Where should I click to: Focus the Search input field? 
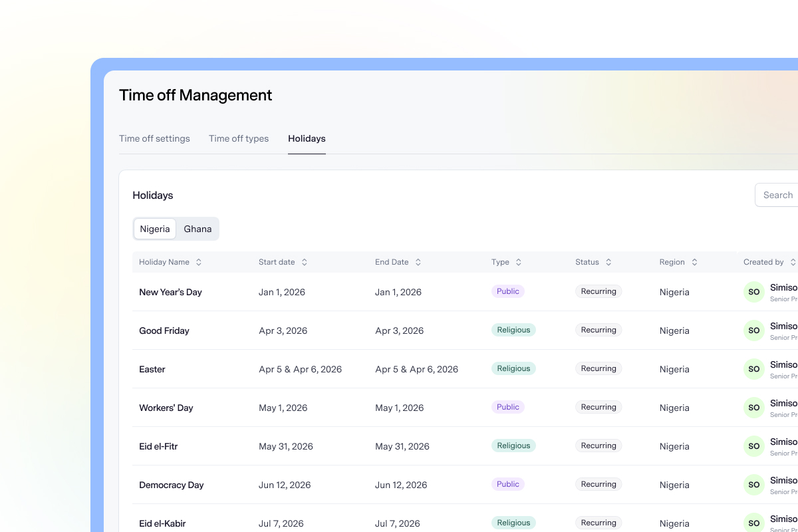pyautogui.click(x=776, y=195)
